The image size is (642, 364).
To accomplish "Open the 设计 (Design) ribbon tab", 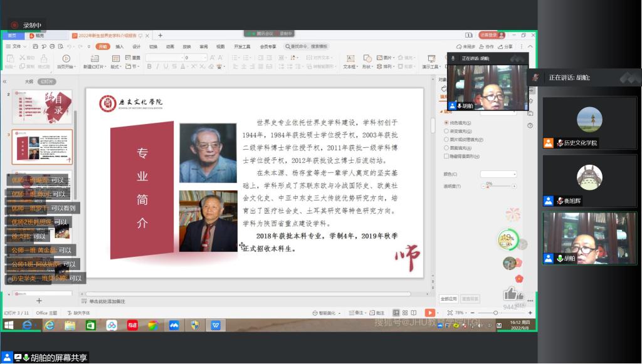I will click(x=136, y=46).
